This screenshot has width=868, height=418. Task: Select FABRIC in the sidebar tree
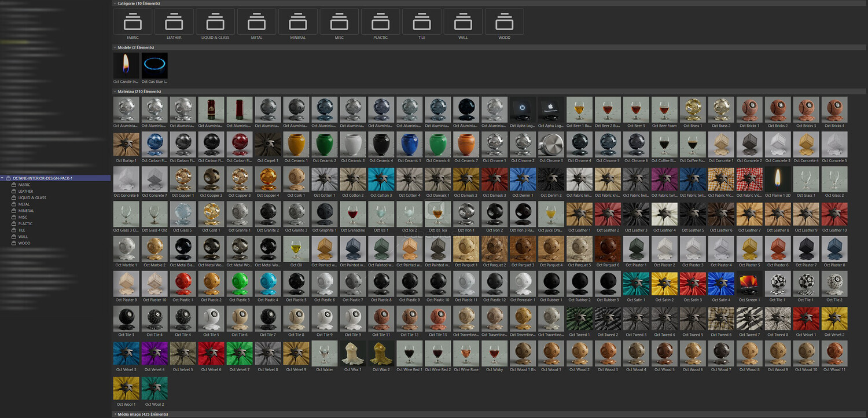pyautogui.click(x=24, y=185)
